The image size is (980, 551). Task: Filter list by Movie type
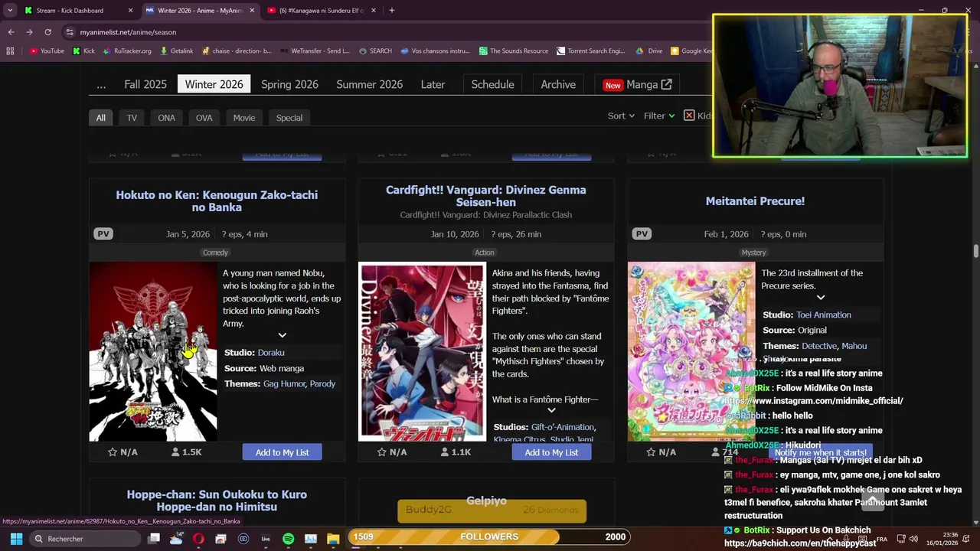[x=244, y=118]
